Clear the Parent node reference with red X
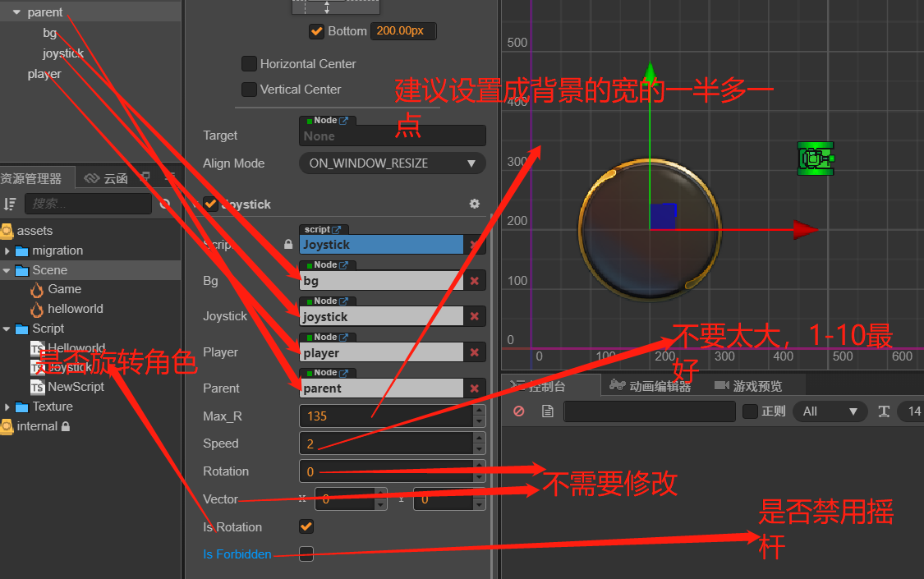The width and height of the screenshot is (924, 579). click(475, 388)
